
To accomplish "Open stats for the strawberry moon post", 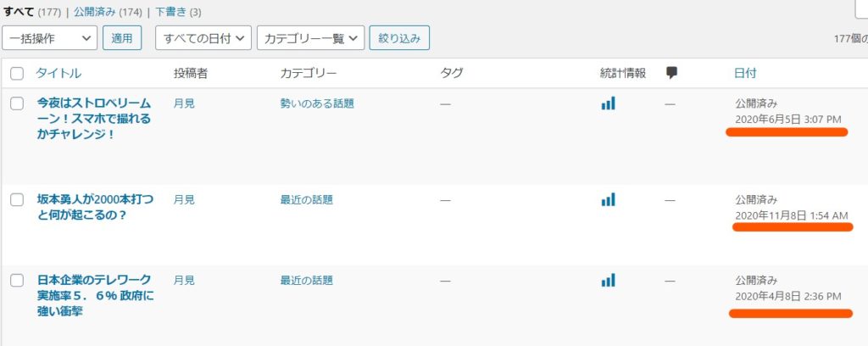I will (x=608, y=103).
